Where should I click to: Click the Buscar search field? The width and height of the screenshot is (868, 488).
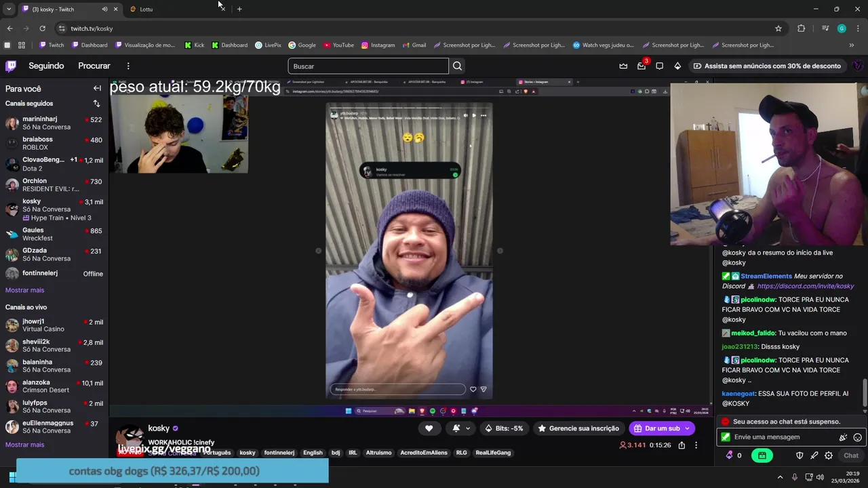(368, 66)
